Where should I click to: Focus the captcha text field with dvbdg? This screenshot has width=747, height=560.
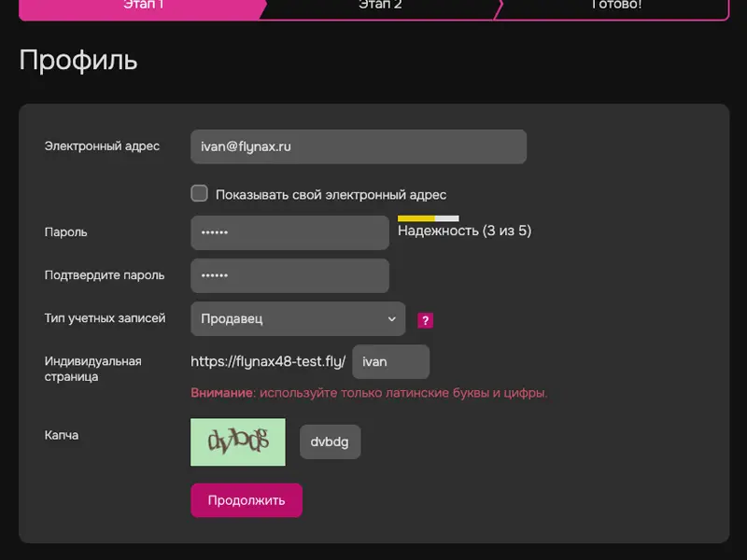tap(330, 441)
